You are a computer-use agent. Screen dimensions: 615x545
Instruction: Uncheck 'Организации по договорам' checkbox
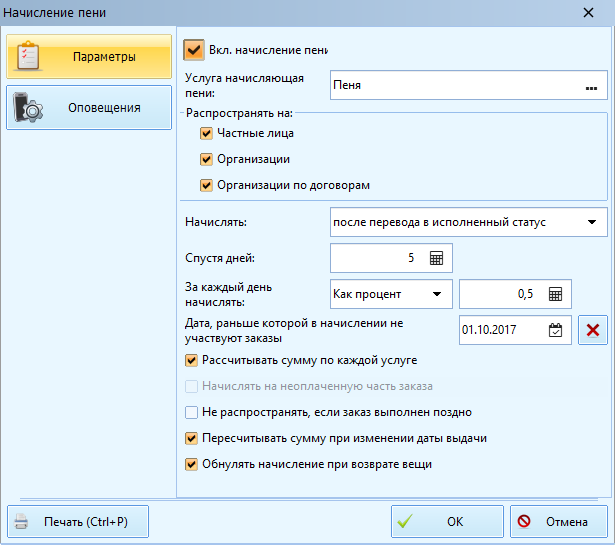click(x=207, y=185)
